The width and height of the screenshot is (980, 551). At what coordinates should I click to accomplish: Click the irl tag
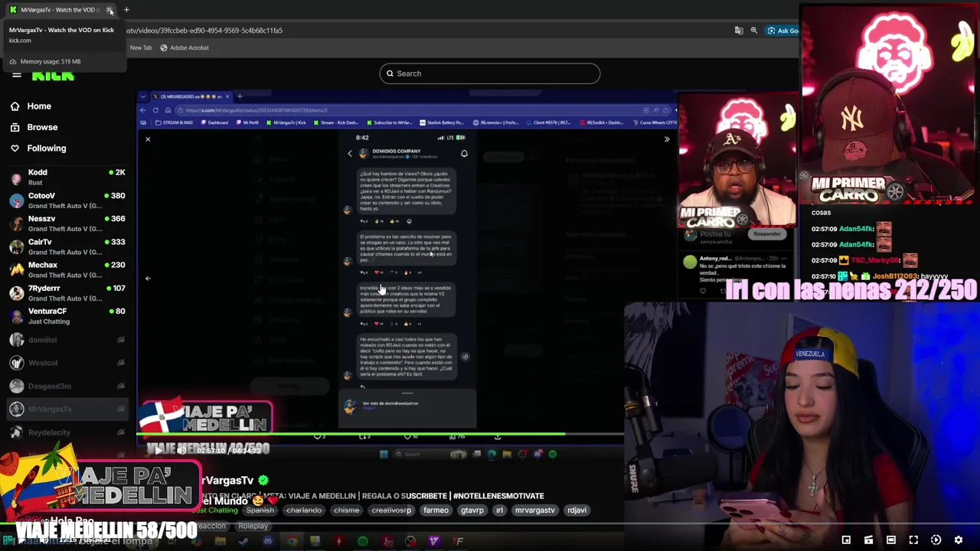pos(499,510)
